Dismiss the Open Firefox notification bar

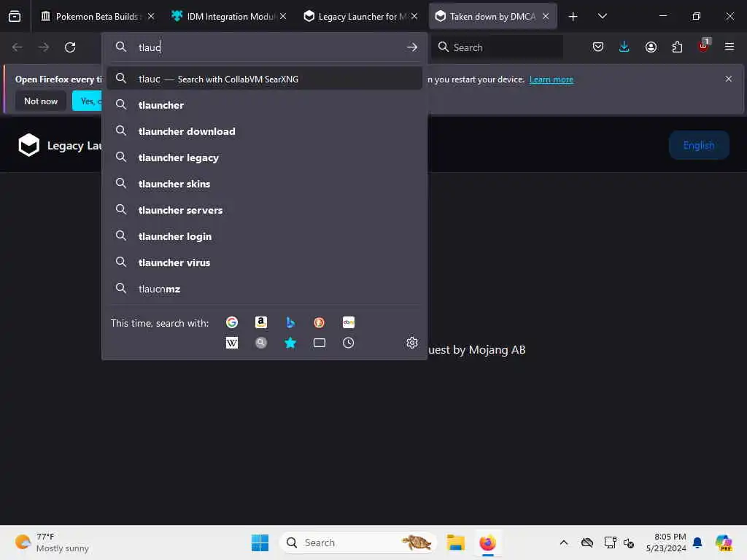tap(729, 79)
